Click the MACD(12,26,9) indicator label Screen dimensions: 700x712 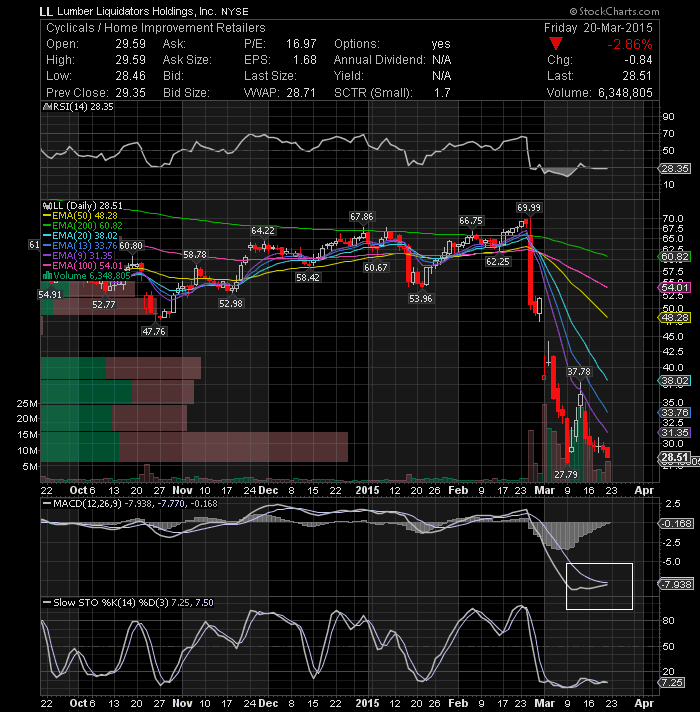[x=87, y=504]
